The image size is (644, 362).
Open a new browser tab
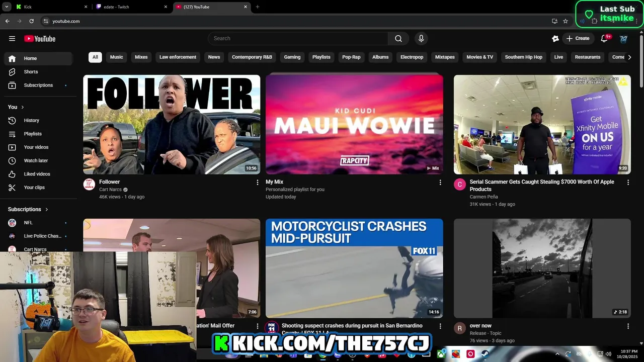click(258, 7)
